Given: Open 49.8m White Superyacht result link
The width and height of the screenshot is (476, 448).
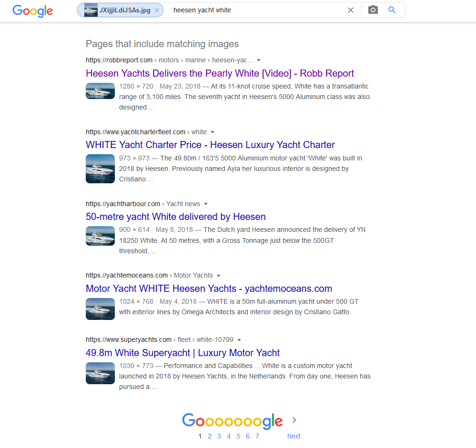Looking at the screenshot, I should coord(183,353).
